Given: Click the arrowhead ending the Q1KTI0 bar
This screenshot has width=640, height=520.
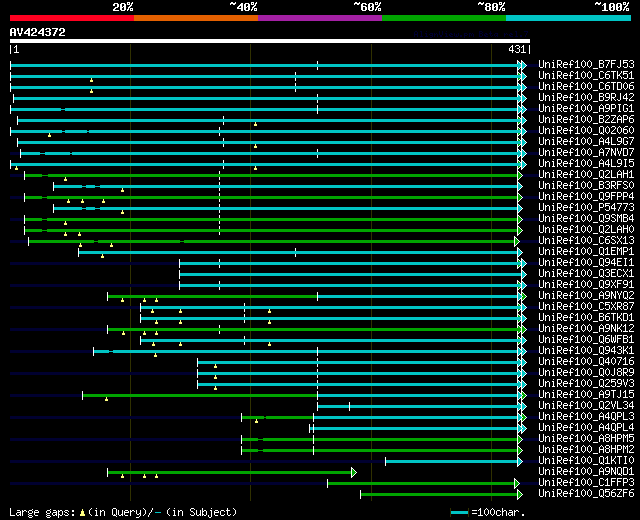Looking at the screenshot, I should coord(520,462).
